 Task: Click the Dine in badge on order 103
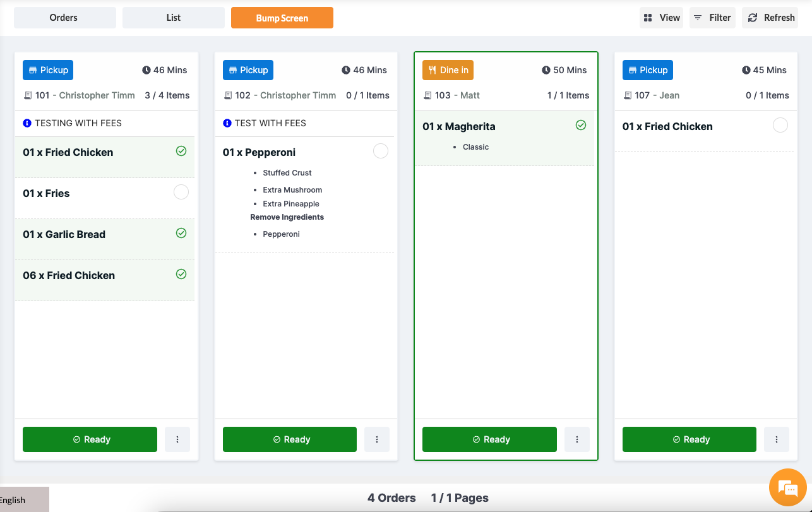[x=448, y=70]
